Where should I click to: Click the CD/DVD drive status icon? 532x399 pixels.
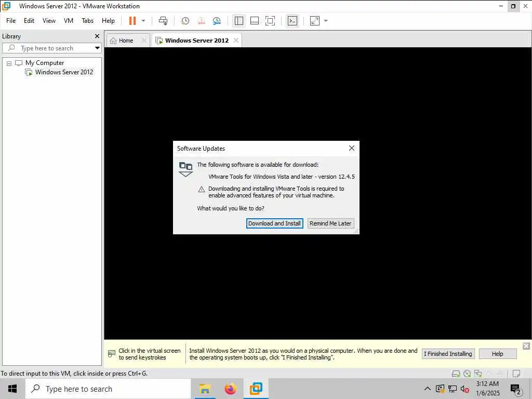coord(467,374)
